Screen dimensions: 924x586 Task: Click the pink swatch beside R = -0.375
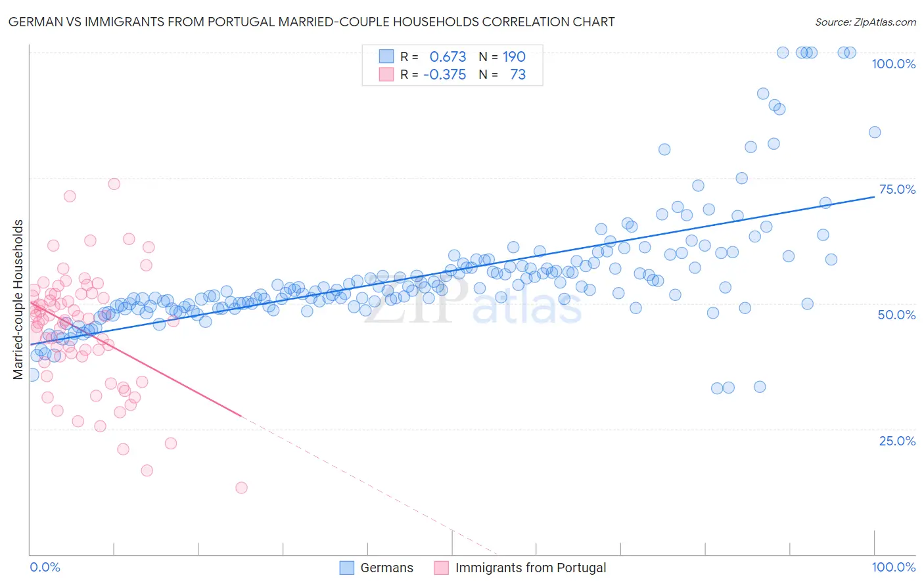coord(386,74)
